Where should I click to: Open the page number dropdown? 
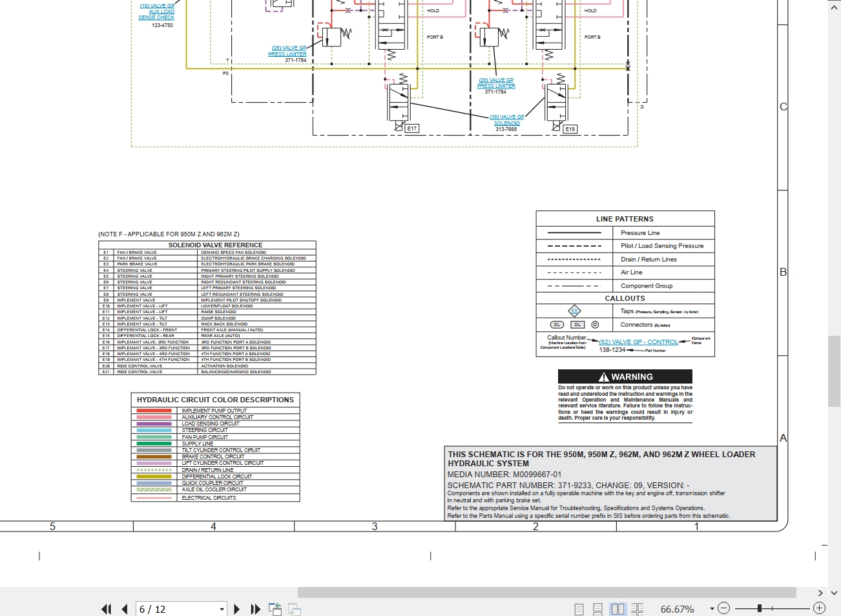222,609
